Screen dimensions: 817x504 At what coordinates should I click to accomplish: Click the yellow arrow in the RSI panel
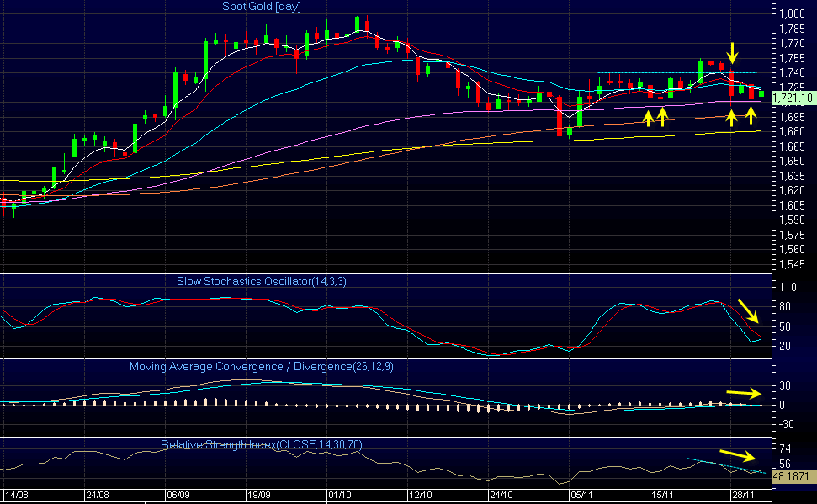(x=746, y=455)
